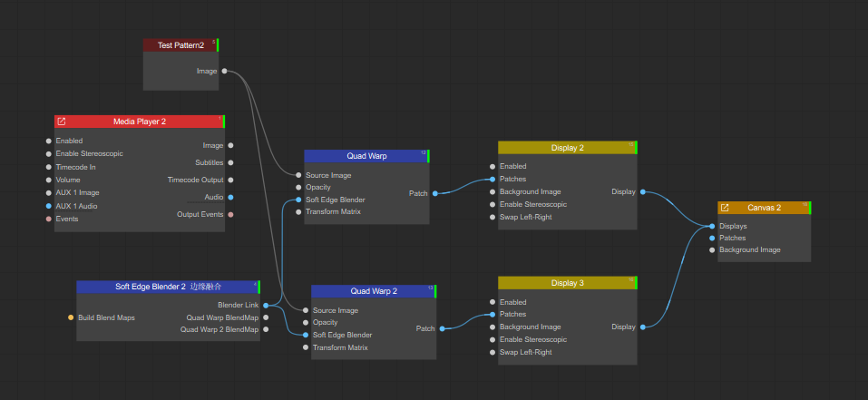Image resolution: width=868 pixels, height=400 pixels.
Task: Click Quad Warp Patch output port
Action: [x=435, y=193]
